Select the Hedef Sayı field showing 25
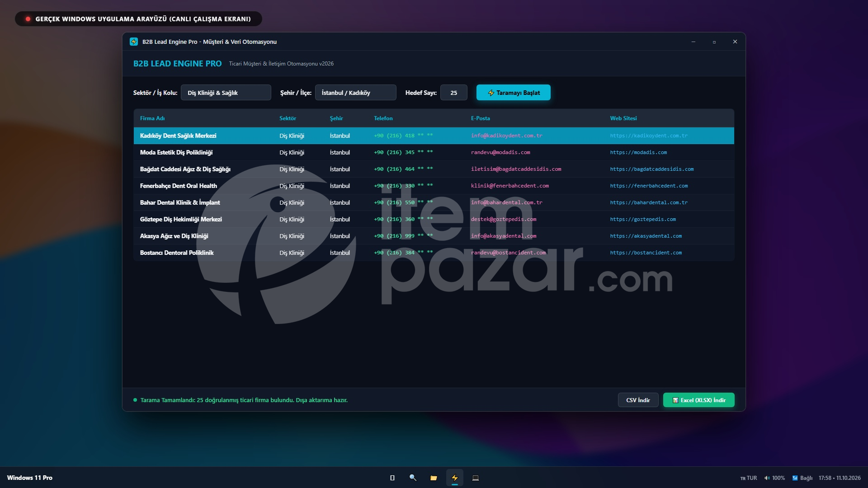This screenshot has width=868, height=488. coord(453,93)
